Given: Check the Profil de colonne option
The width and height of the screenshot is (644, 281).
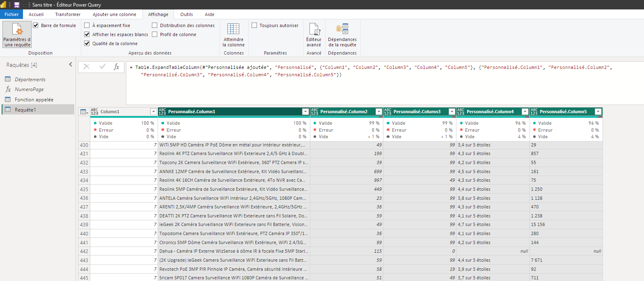Looking at the screenshot, I should click(154, 34).
